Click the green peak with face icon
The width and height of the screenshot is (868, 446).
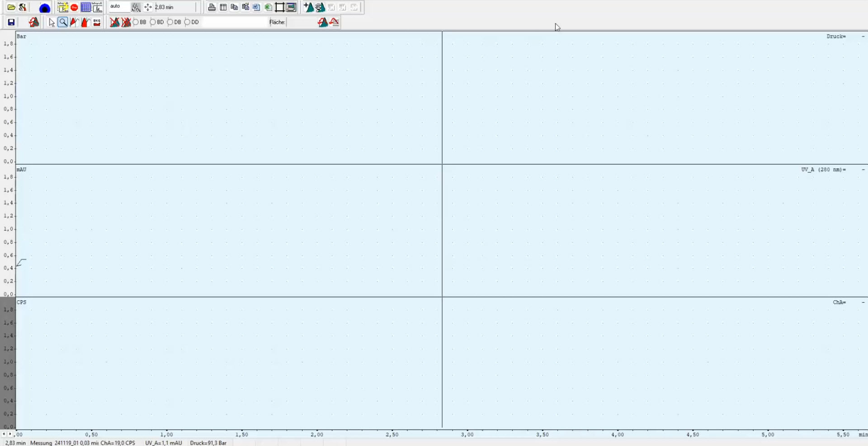pyautogui.click(x=320, y=7)
